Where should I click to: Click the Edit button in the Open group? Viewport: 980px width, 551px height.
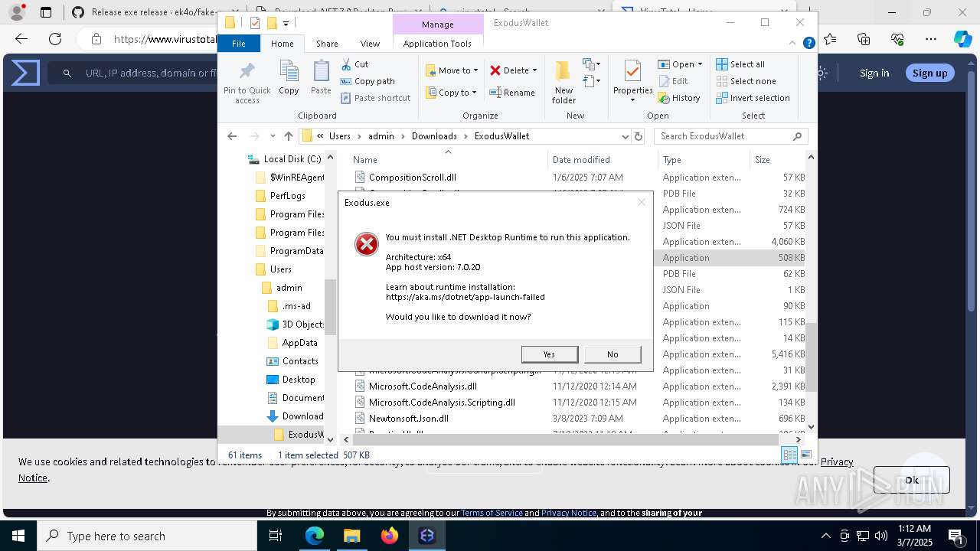[x=673, y=81]
